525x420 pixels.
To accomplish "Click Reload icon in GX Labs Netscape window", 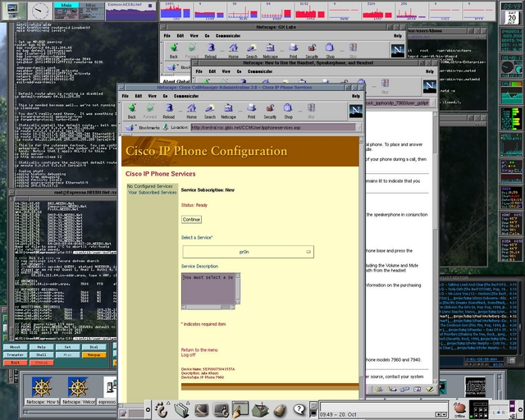I will click(210, 51).
